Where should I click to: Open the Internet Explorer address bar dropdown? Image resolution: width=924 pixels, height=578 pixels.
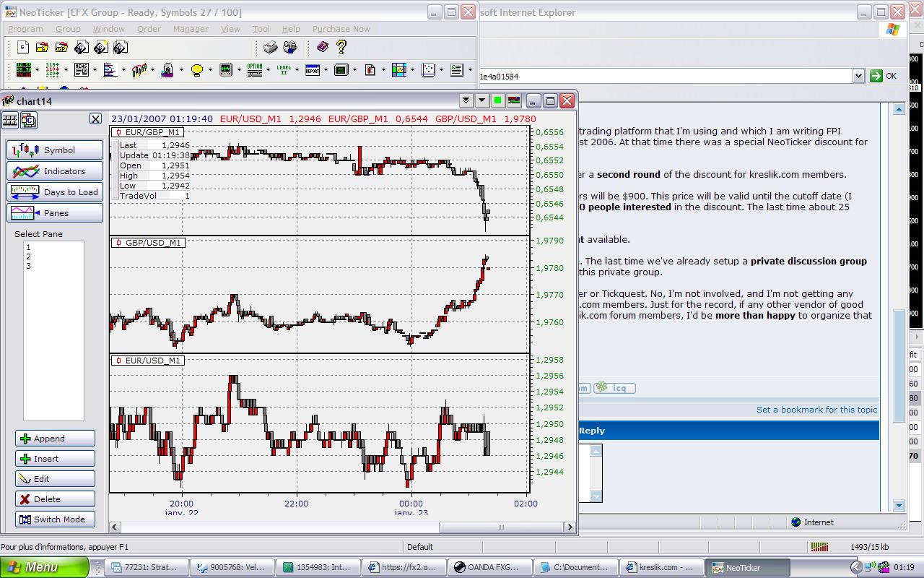858,76
